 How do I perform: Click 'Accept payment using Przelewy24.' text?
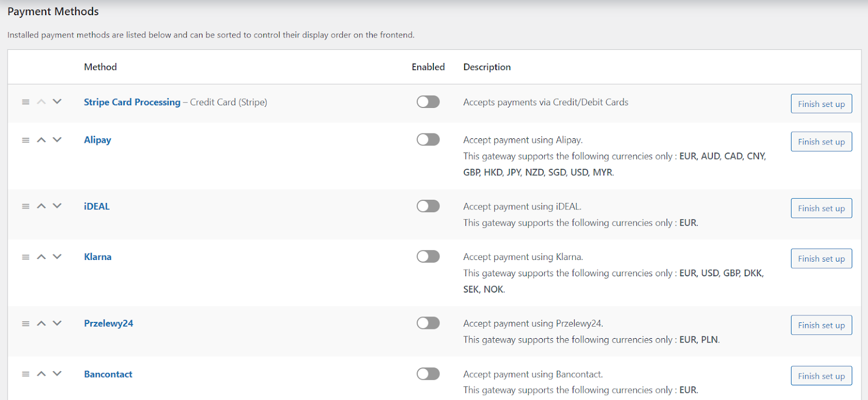click(533, 323)
